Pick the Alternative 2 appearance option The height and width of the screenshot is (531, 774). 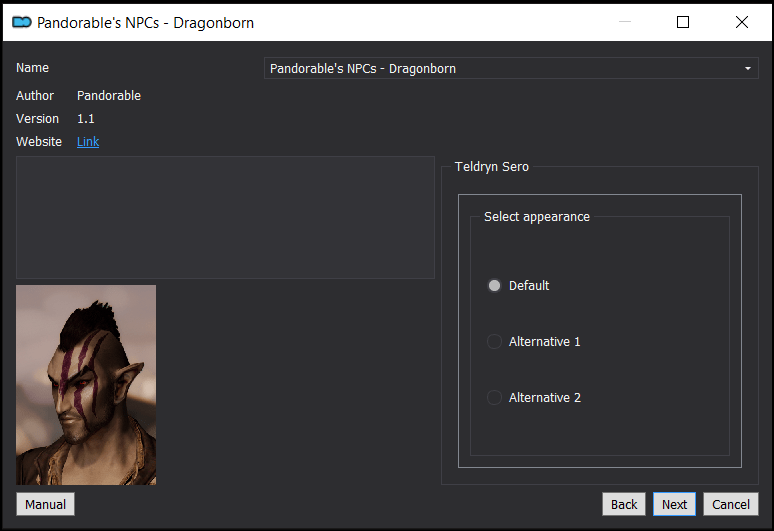coord(494,398)
